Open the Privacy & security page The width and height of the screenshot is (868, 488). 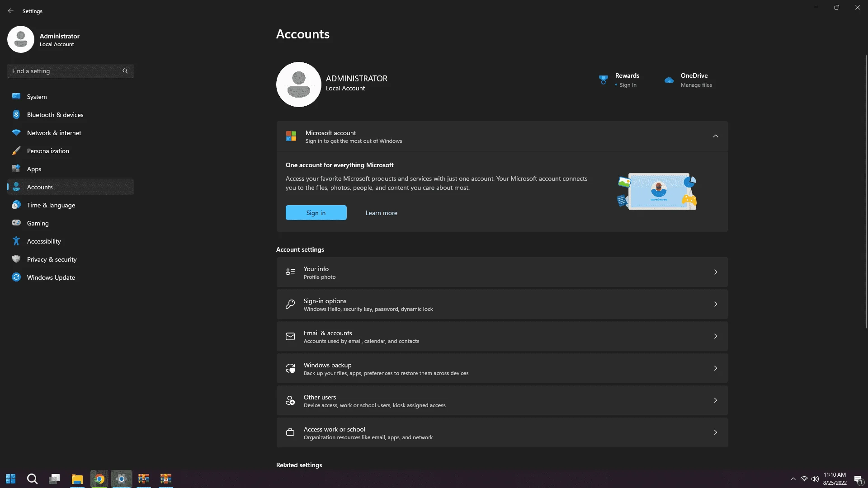(71, 259)
